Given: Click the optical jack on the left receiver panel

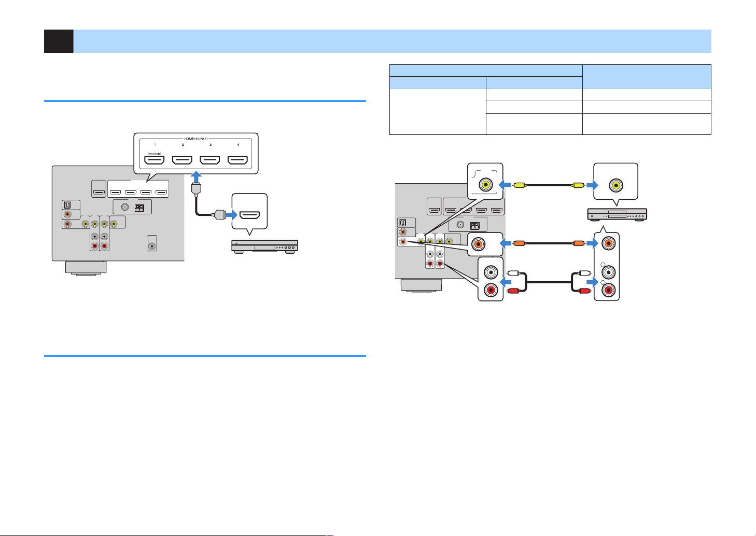Looking at the screenshot, I should [x=67, y=204].
